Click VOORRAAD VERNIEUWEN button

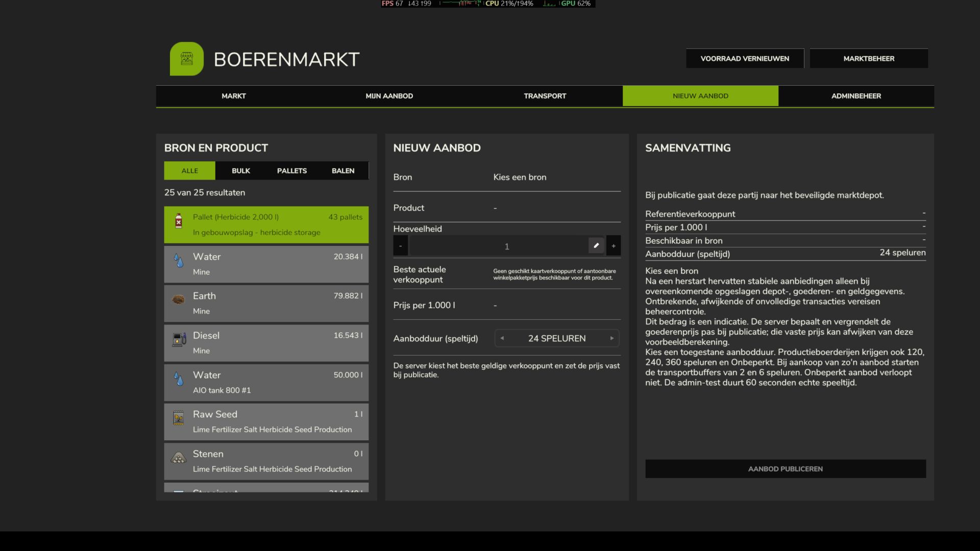click(745, 59)
